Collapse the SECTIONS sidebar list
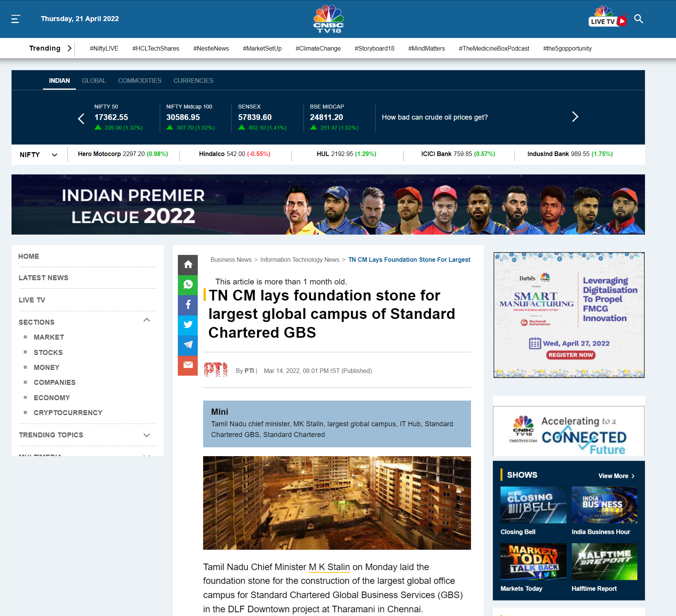 click(x=146, y=320)
